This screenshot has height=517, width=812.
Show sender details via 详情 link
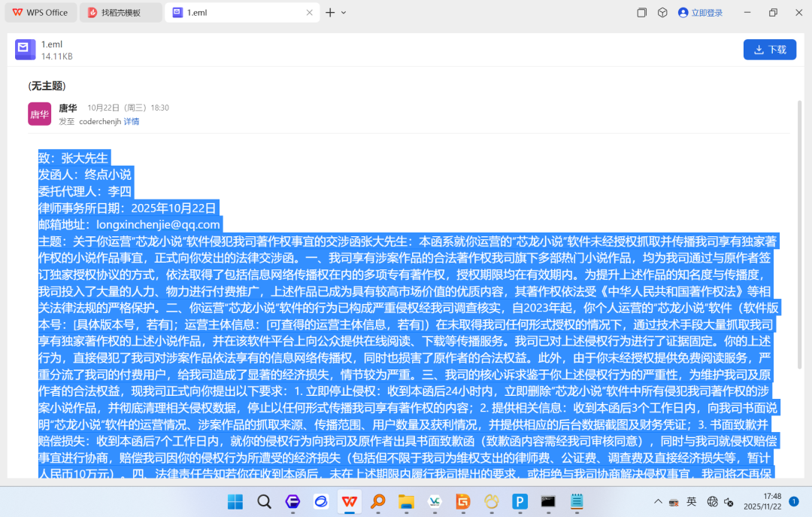pyautogui.click(x=132, y=121)
